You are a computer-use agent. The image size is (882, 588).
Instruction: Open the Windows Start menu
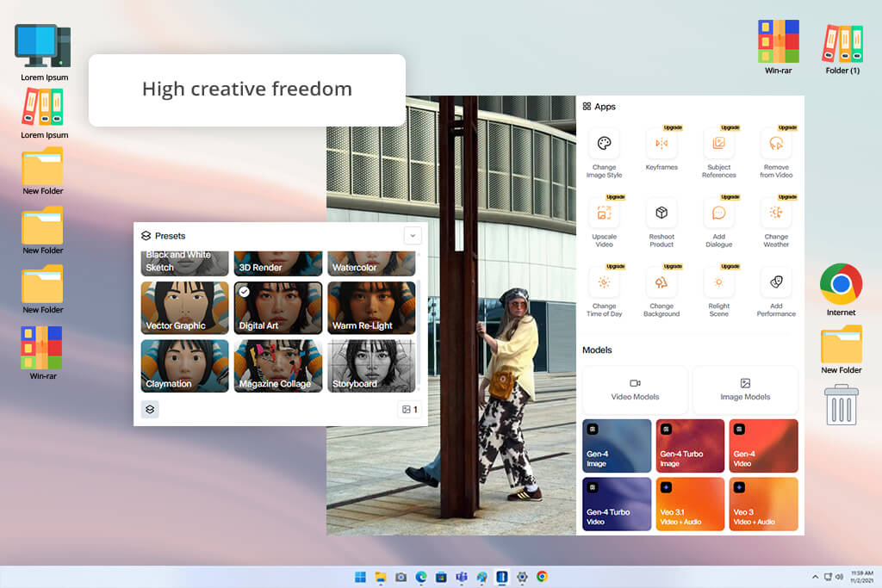(x=361, y=577)
